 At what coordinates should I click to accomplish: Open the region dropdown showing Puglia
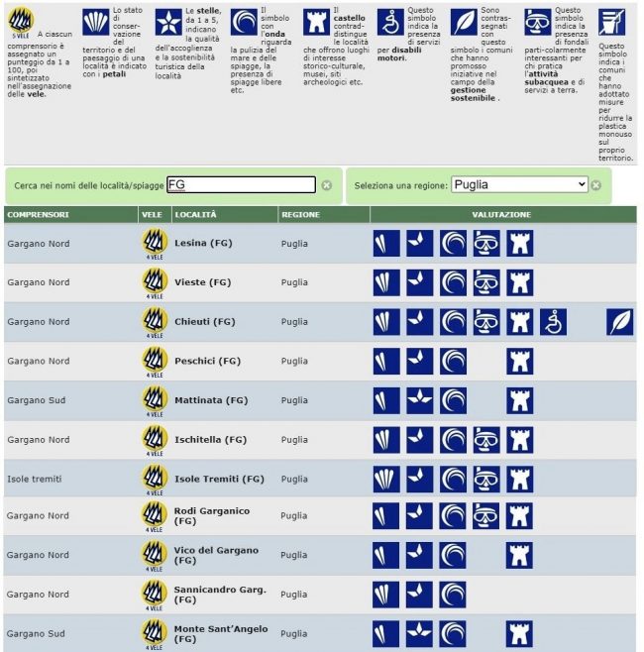tap(518, 184)
